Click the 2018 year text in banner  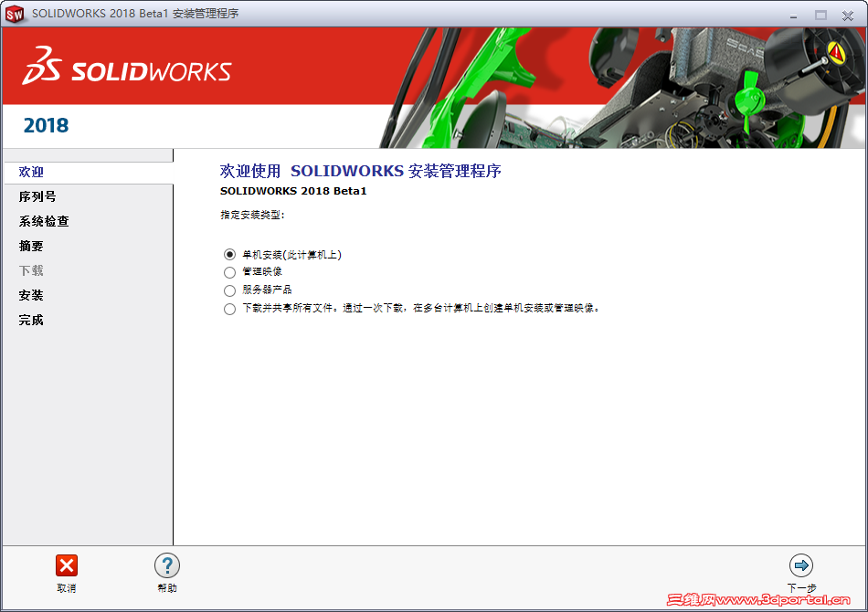pyautogui.click(x=46, y=126)
